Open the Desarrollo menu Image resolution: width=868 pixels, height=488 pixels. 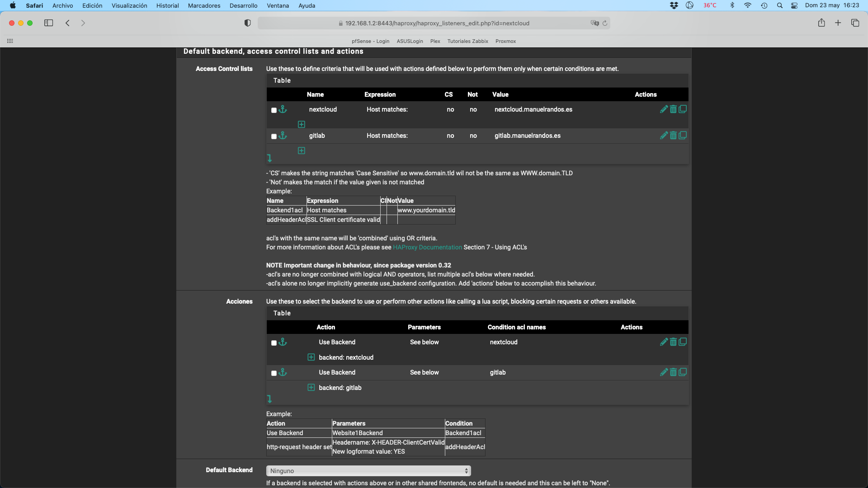(243, 5)
